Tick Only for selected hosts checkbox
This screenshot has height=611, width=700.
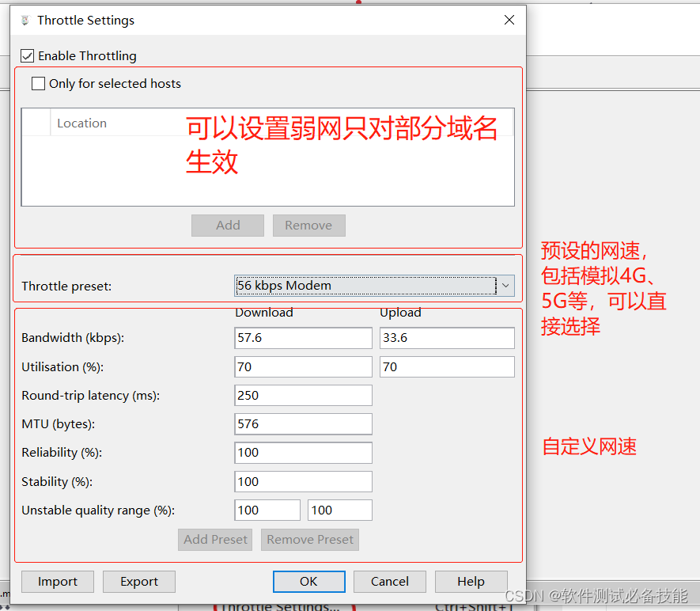39,84
